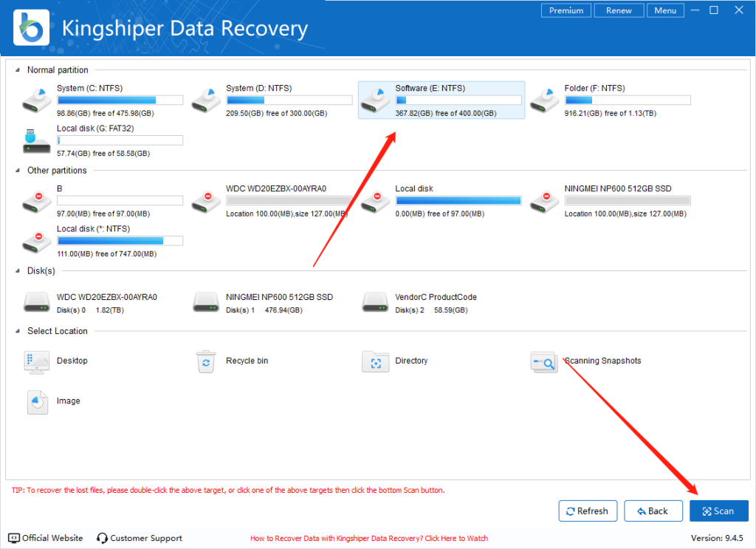Open the How to Recover Data video link
Screen dimensions: 756x549
pos(369,539)
